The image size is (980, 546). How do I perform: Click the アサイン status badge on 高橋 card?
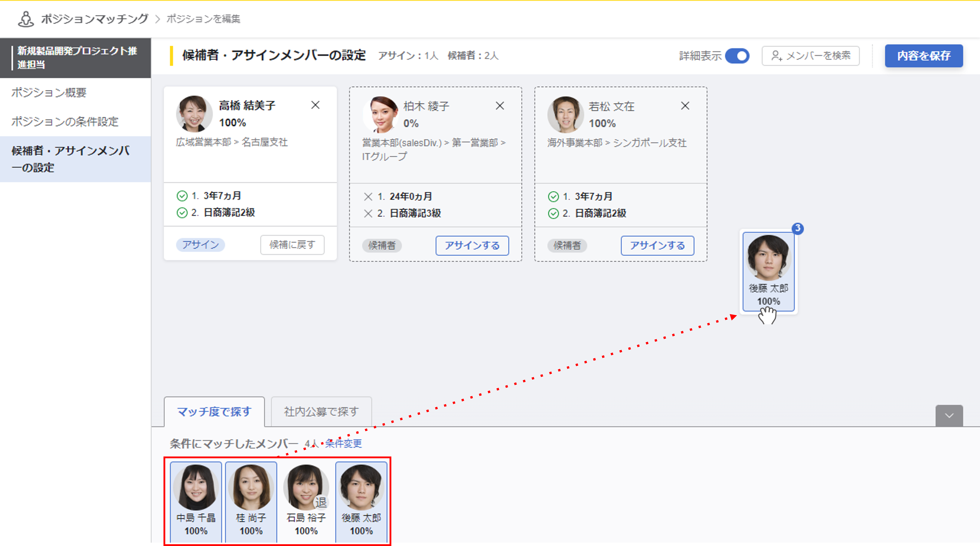[x=200, y=244]
